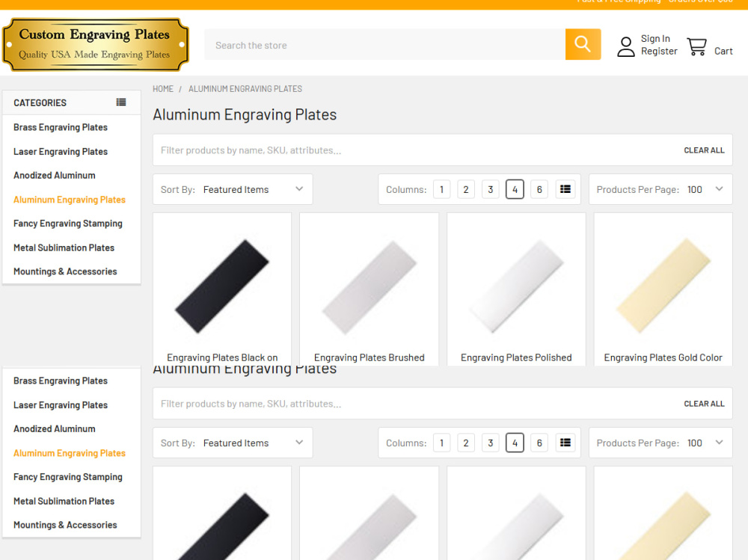Open black plate image above 'Engraving Plates Black on'
The width and height of the screenshot is (748, 560).
pos(222,286)
